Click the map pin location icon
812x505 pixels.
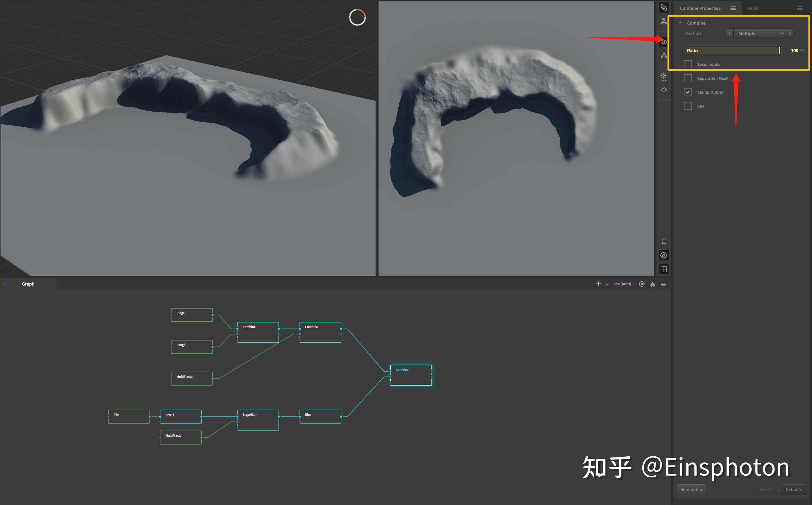point(664,21)
